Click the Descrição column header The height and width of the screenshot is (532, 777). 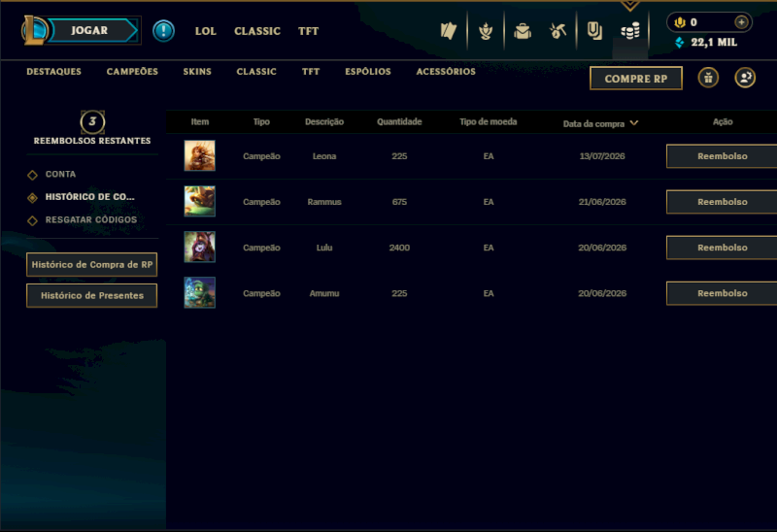coord(324,122)
